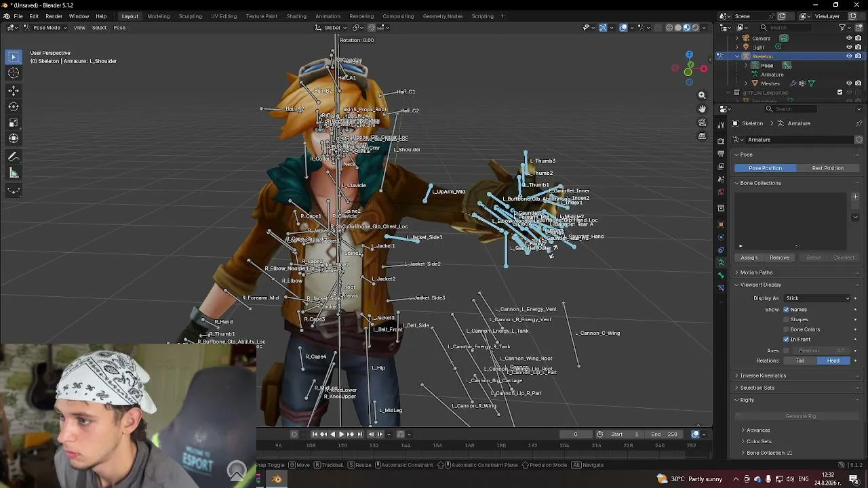Screen dimensions: 868x488
Task: Open the Render properties tab
Action: pos(721,141)
